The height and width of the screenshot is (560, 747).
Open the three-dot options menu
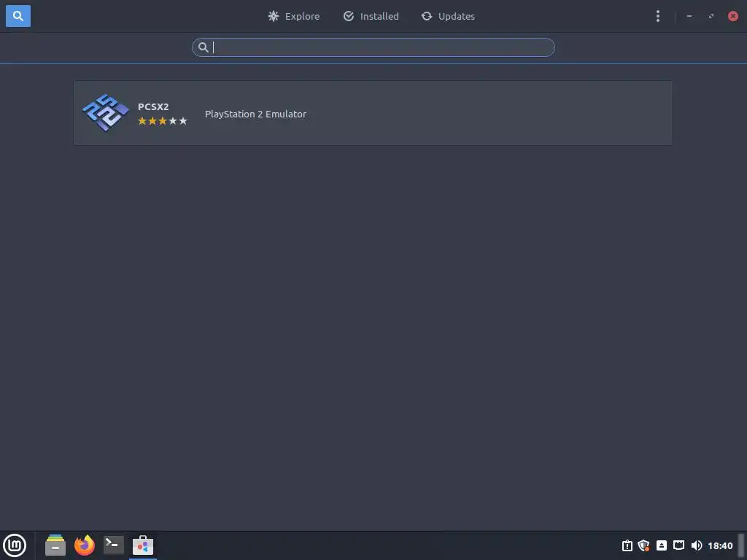658,16
